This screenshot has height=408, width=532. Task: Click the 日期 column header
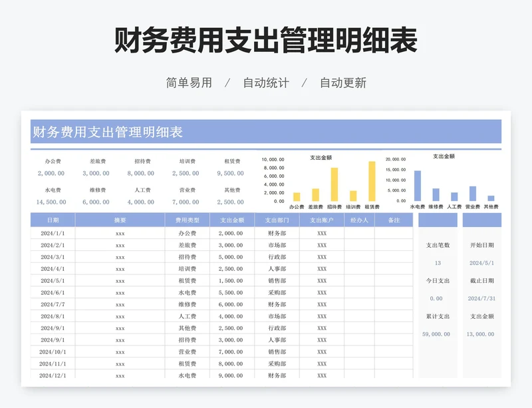pos(53,220)
